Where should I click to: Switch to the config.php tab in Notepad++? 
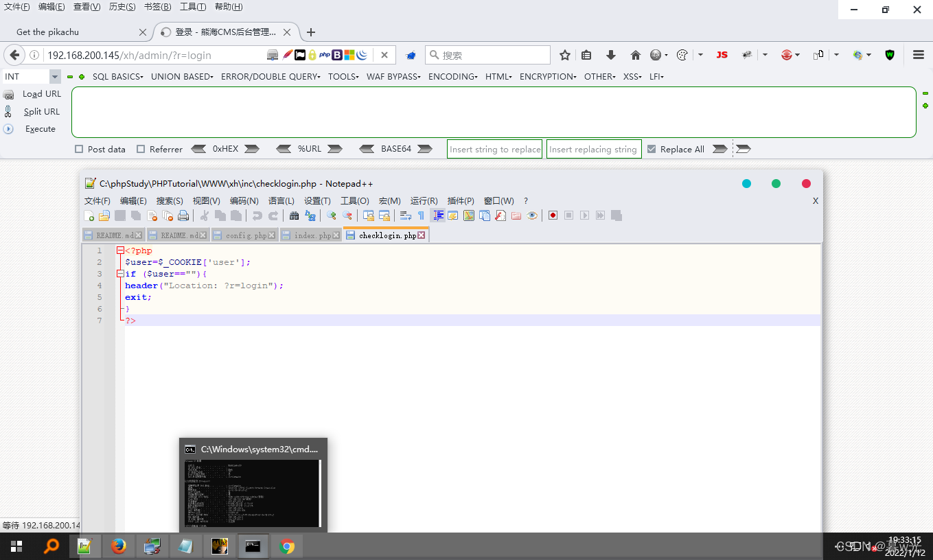coord(244,235)
